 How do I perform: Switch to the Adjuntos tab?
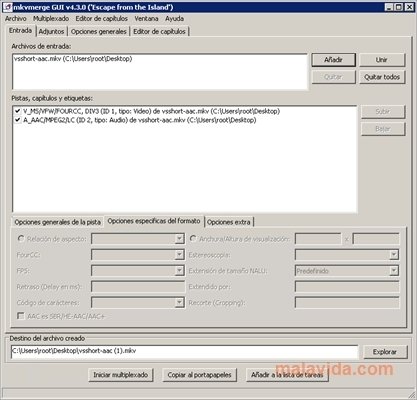pos(51,32)
